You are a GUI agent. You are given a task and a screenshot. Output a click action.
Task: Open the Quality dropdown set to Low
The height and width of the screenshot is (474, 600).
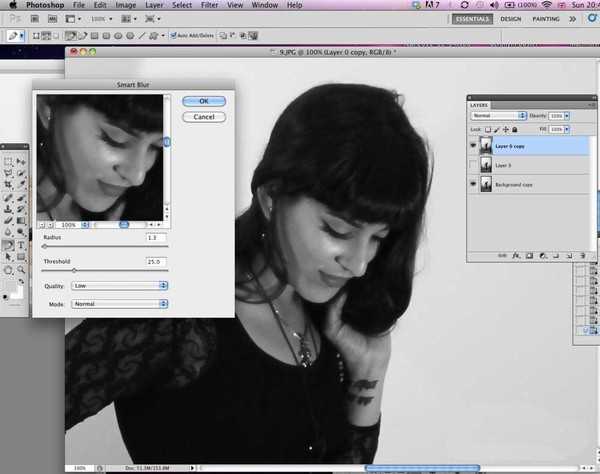click(119, 285)
